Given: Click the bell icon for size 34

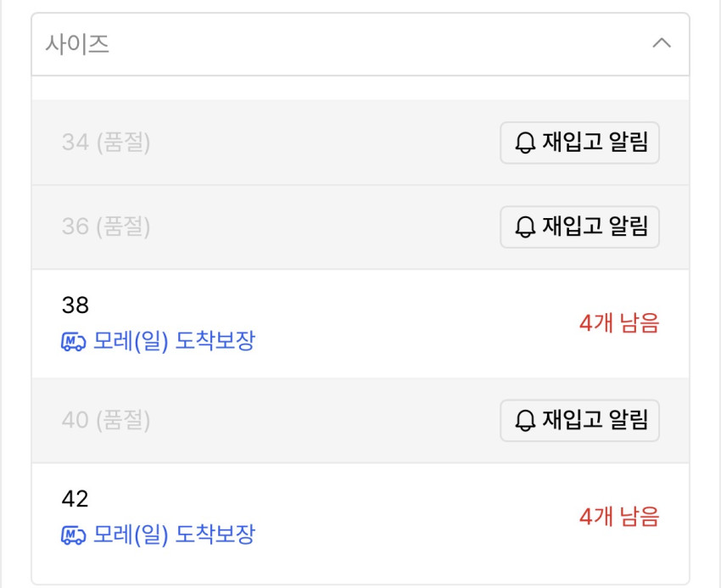Looking at the screenshot, I should [x=526, y=143].
